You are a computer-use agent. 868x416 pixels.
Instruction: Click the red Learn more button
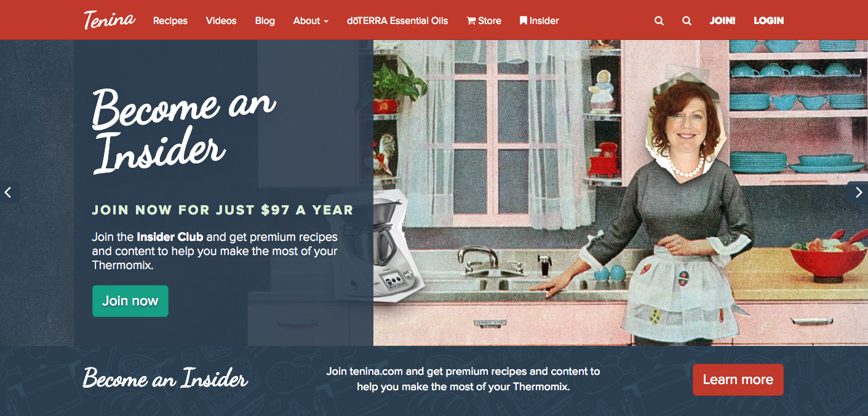(738, 380)
